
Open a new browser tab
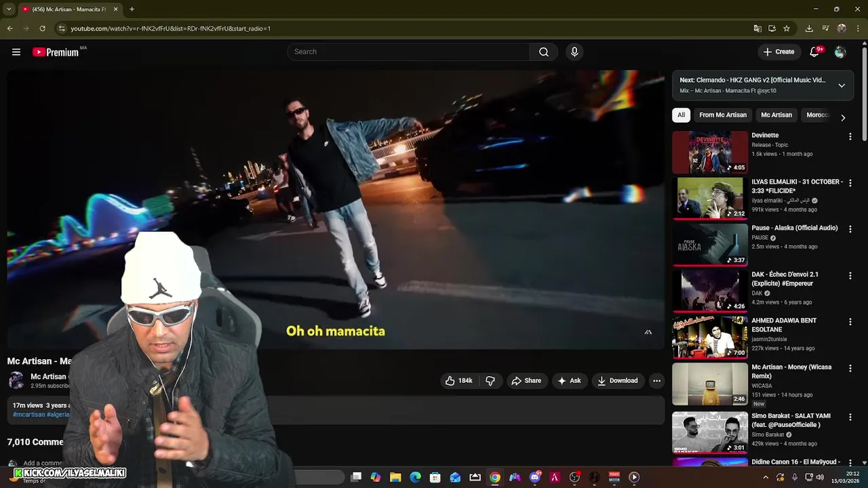[x=132, y=9]
